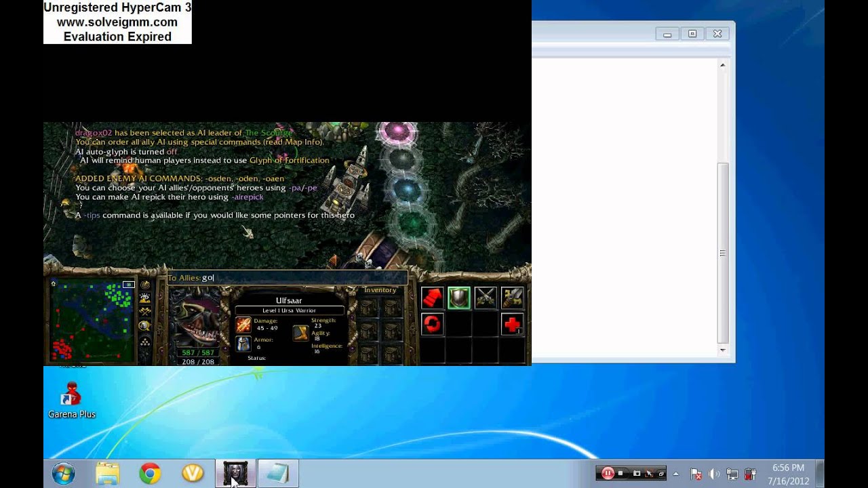
Task: Open the volume control in tray
Action: [714, 474]
